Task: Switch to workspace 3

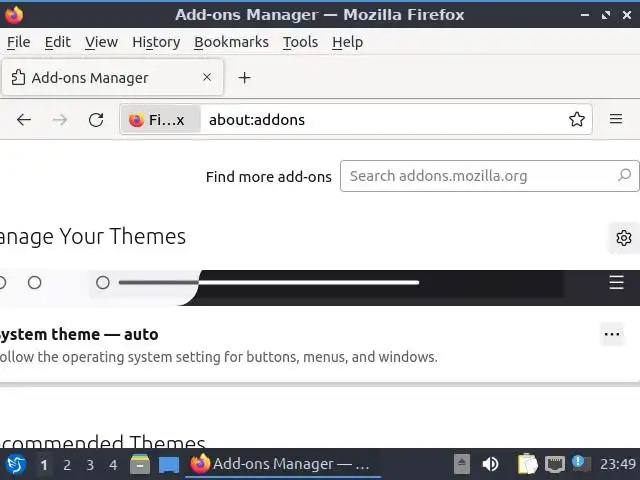Action: [x=90, y=464]
